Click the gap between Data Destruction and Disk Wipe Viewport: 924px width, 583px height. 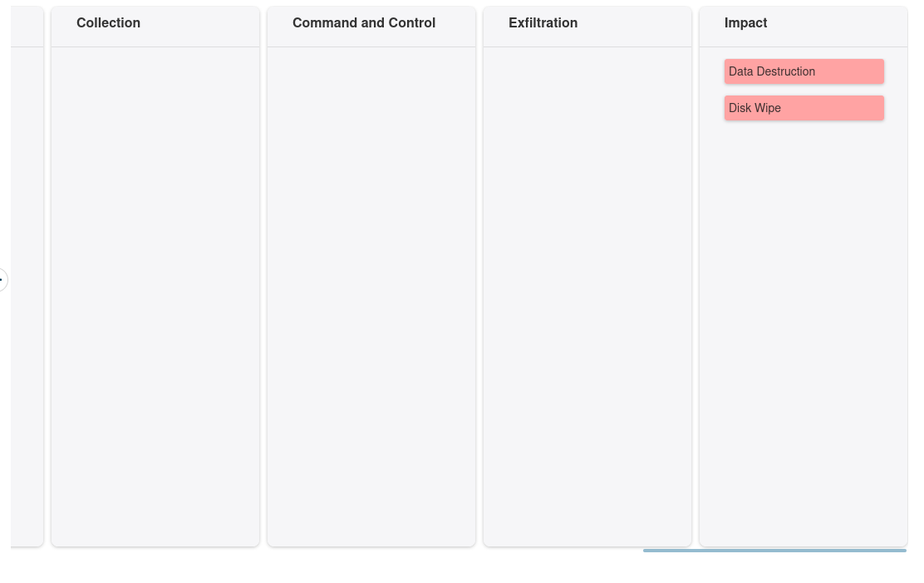coord(804,90)
